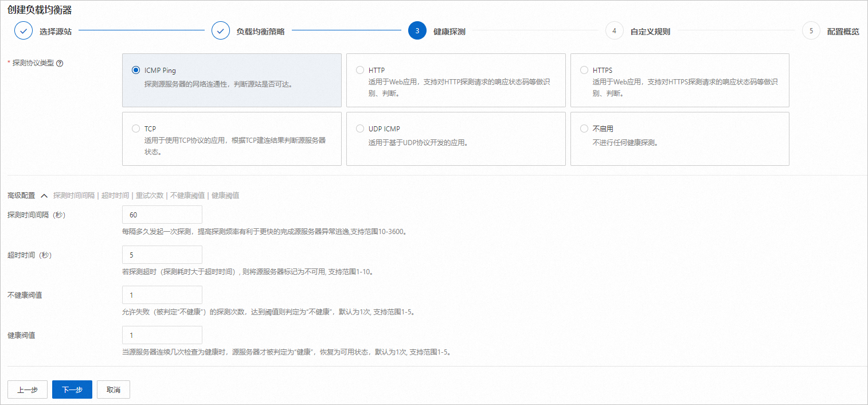
Task: Click the help icon beside 探测协议类型
Action: (x=60, y=63)
